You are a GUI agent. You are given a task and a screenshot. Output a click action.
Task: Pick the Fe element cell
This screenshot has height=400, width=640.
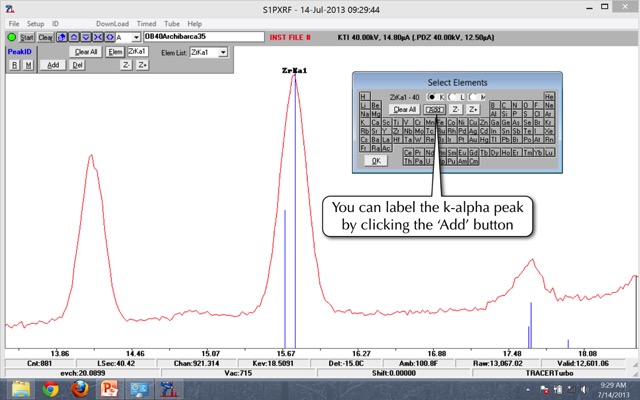tap(441, 121)
